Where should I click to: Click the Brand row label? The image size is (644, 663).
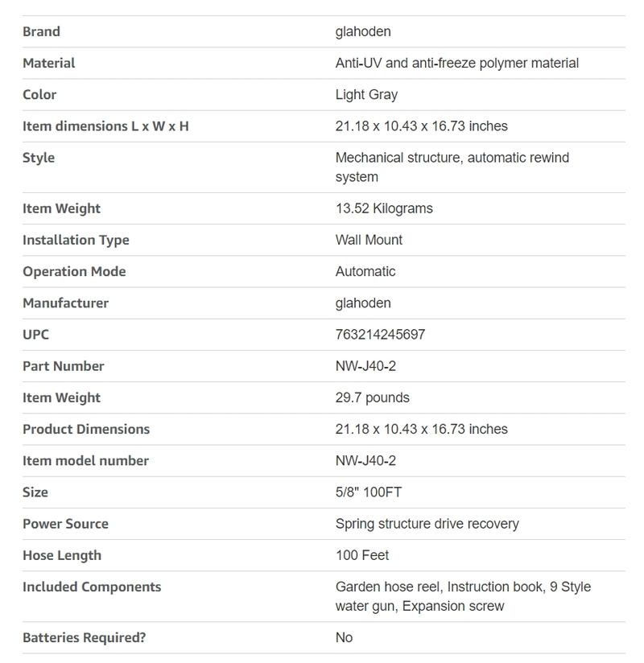coord(41,31)
